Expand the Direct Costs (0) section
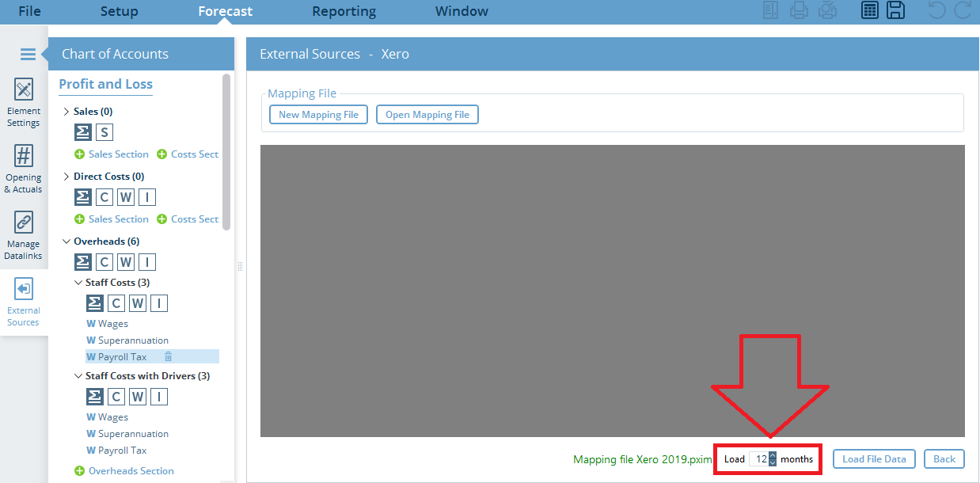The image size is (980, 483). pyautogui.click(x=66, y=177)
